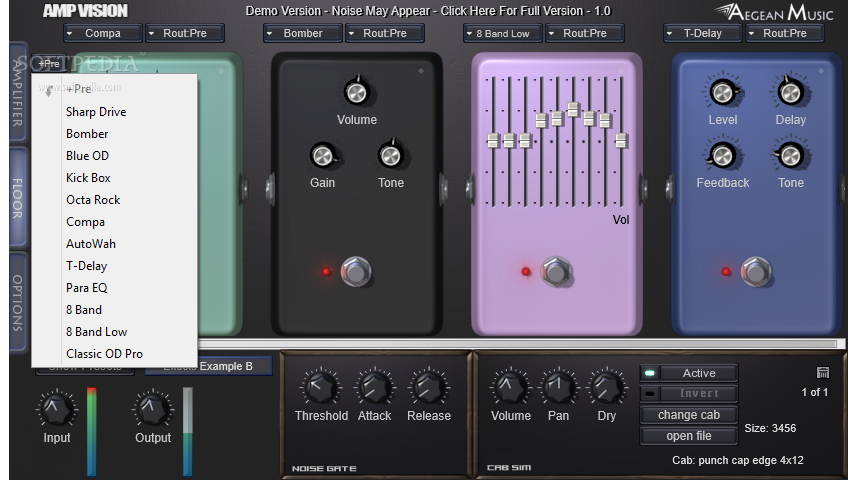This screenshot has height=480, width=848.
Task: Click the highest raised EQ band slider
Action: click(573, 109)
